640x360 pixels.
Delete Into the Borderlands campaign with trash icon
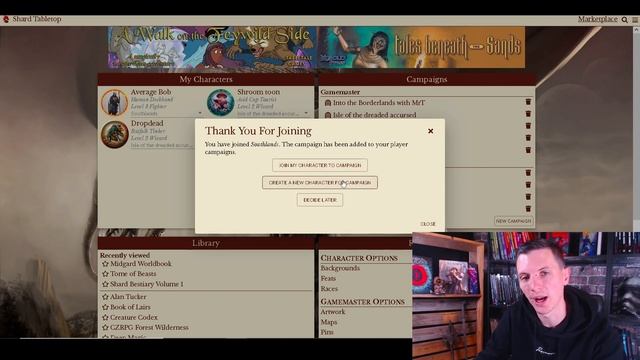(528, 102)
